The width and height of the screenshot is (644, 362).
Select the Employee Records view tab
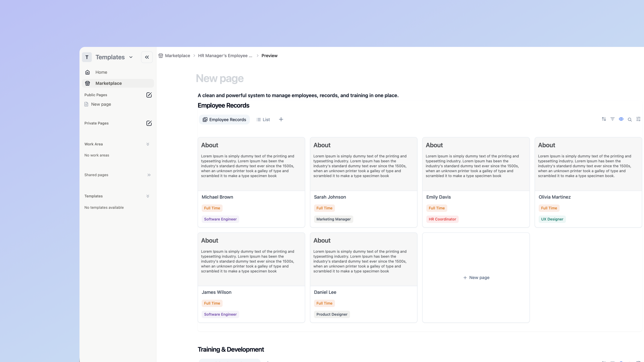(x=224, y=120)
